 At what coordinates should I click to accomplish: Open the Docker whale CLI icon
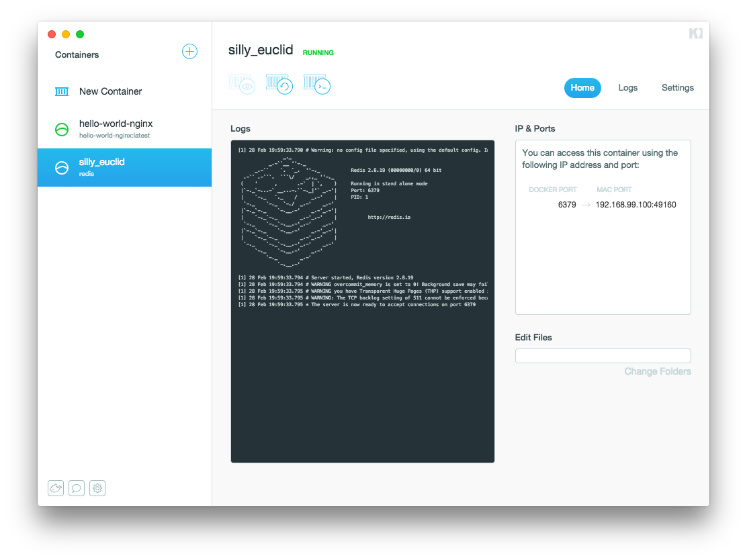56,488
